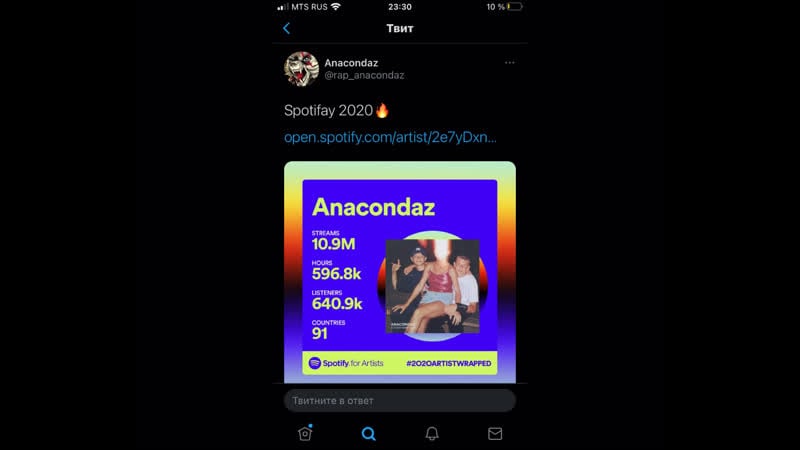Tap the back arrow in header
The height and width of the screenshot is (450, 800).
point(286,29)
